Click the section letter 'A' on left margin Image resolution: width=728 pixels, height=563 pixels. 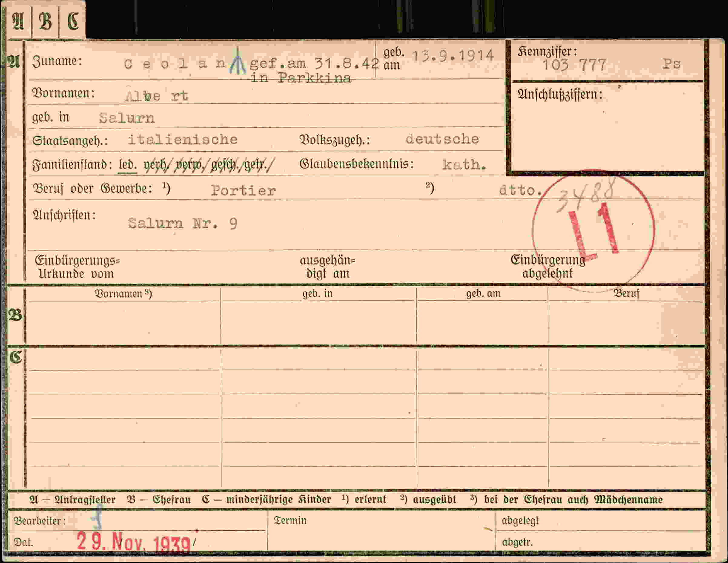click(x=14, y=61)
